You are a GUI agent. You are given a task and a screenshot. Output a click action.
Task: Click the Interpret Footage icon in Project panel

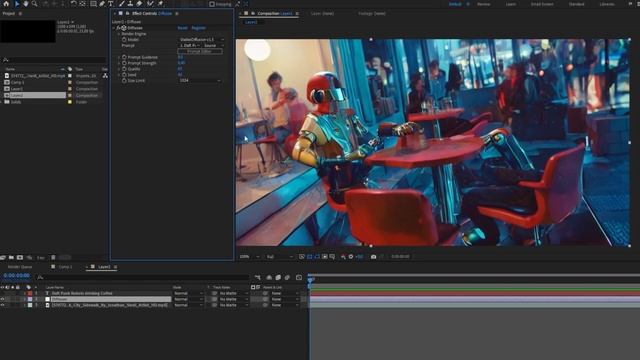pyautogui.click(x=3, y=258)
